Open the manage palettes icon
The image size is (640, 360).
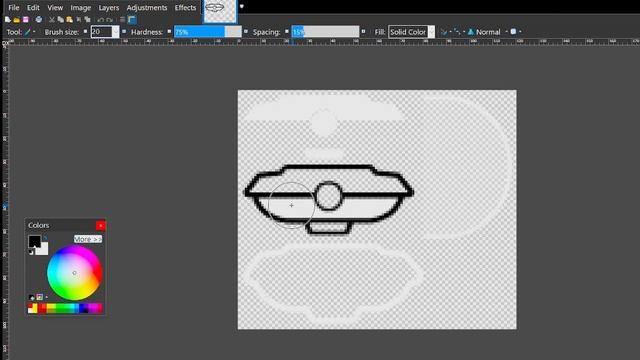tap(40, 297)
